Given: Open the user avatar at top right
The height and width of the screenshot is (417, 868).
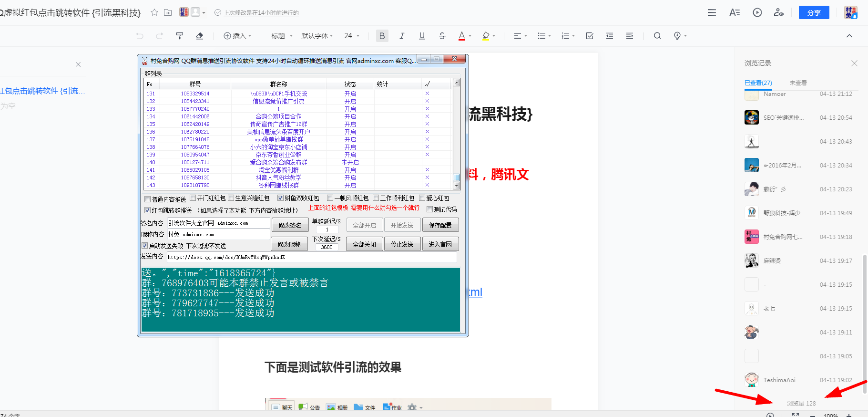Looking at the screenshot, I should (851, 12).
